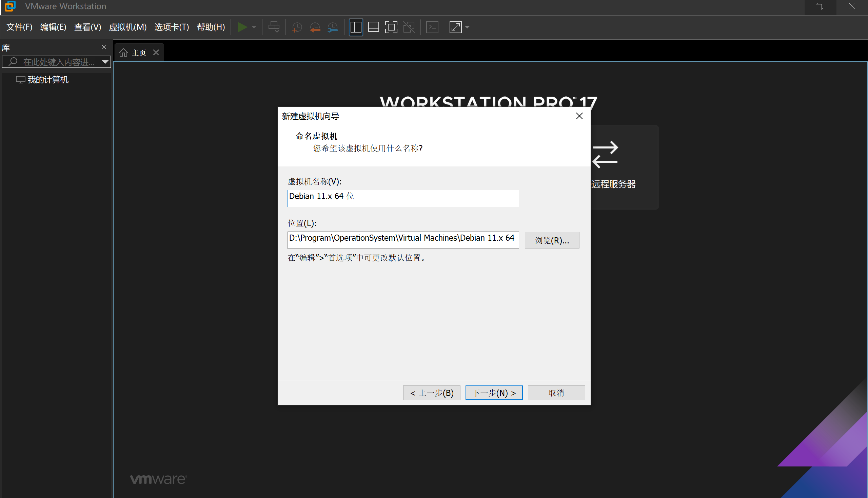The height and width of the screenshot is (498, 868).
Task: Expand the stretch display dropdown arrow
Action: (x=467, y=27)
